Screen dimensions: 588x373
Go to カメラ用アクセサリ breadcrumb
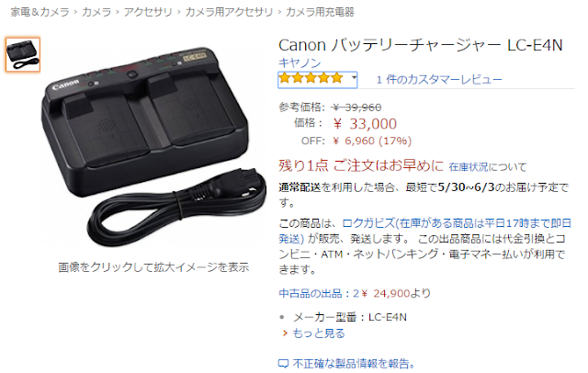pos(229,12)
